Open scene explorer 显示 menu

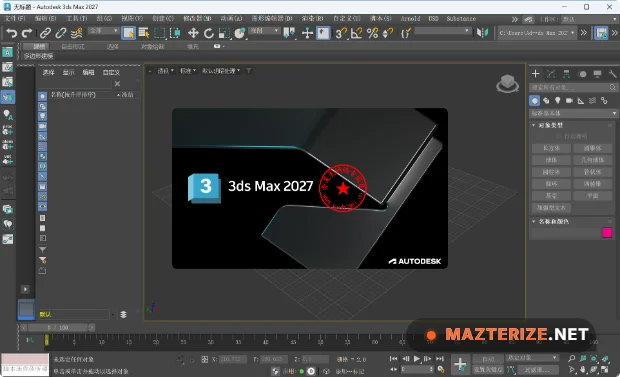(68, 72)
